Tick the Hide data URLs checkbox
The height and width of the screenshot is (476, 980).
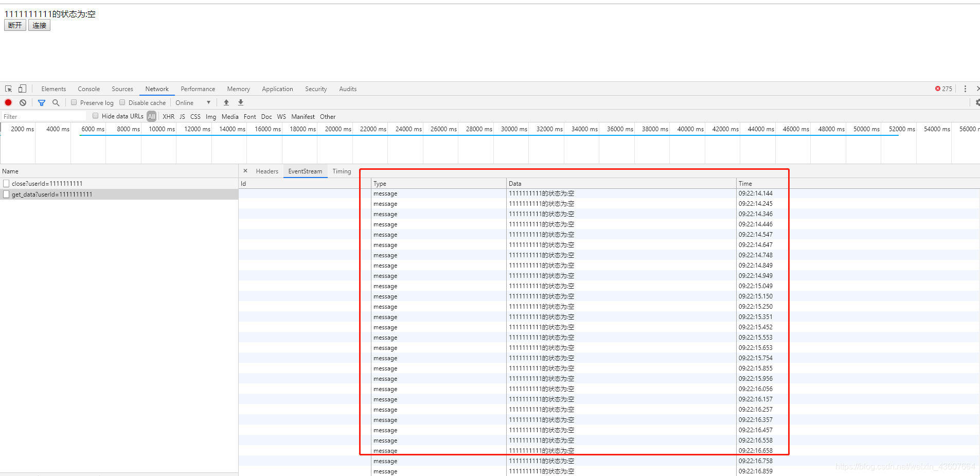(95, 116)
